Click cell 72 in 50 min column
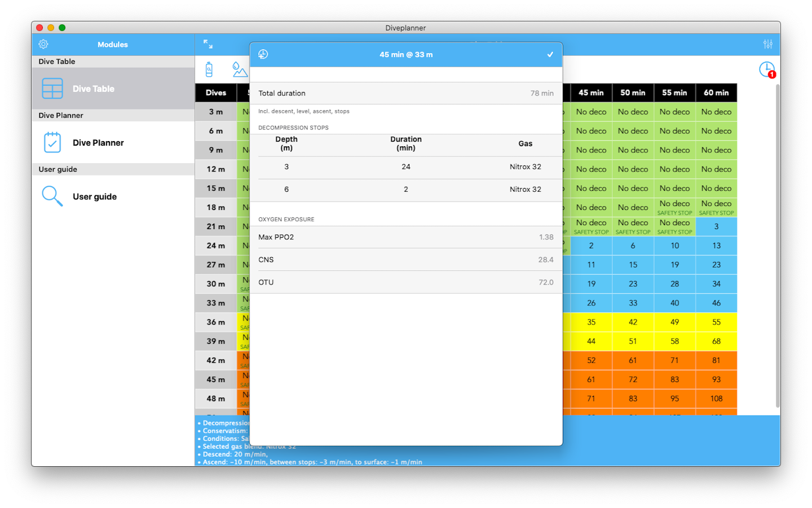 click(x=633, y=379)
